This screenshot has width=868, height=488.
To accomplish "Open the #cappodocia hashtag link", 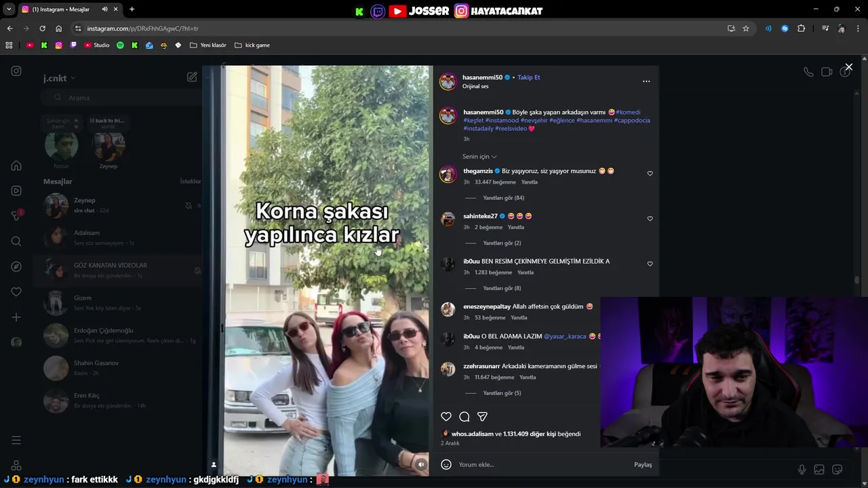I will [632, 121].
